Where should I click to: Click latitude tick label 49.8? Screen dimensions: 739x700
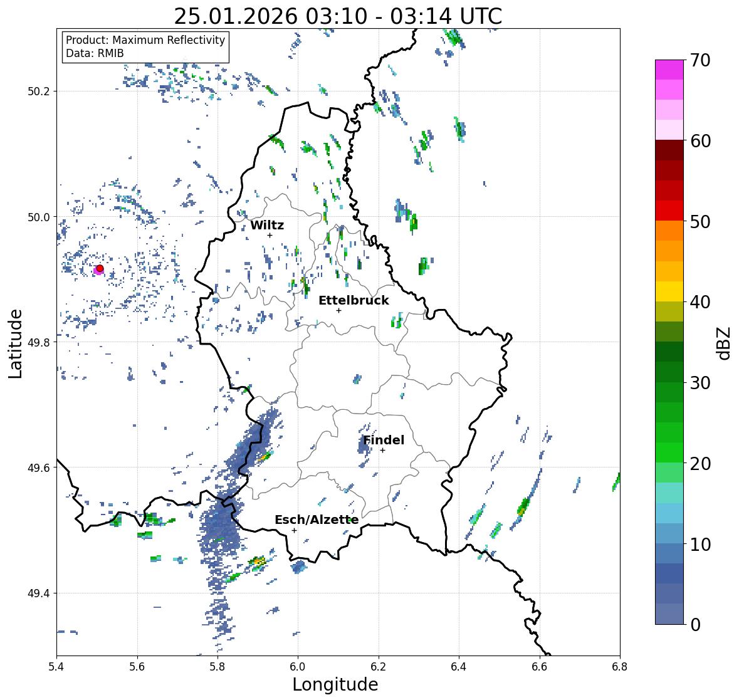pyautogui.click(x=39, y=342)
